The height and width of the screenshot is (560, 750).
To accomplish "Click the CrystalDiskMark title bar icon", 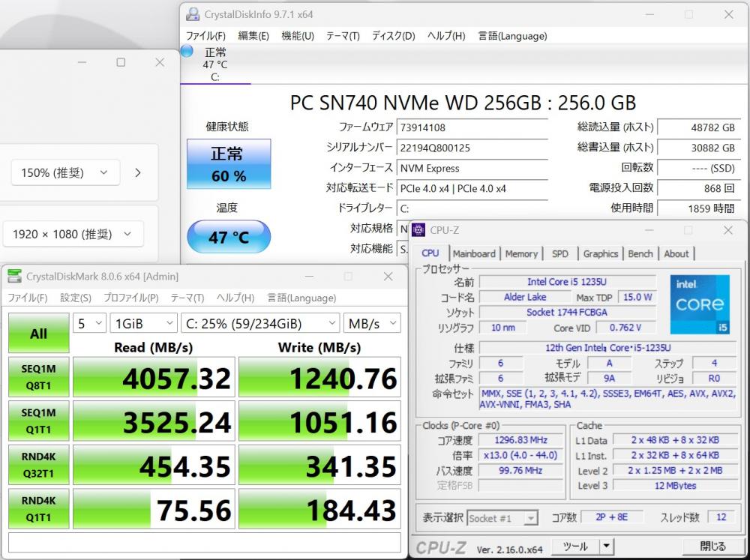I will tap(15, 276).
